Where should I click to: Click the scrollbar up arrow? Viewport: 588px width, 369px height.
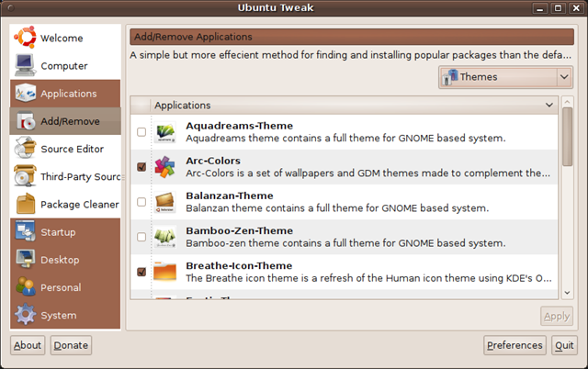click(x=568, y=102)
